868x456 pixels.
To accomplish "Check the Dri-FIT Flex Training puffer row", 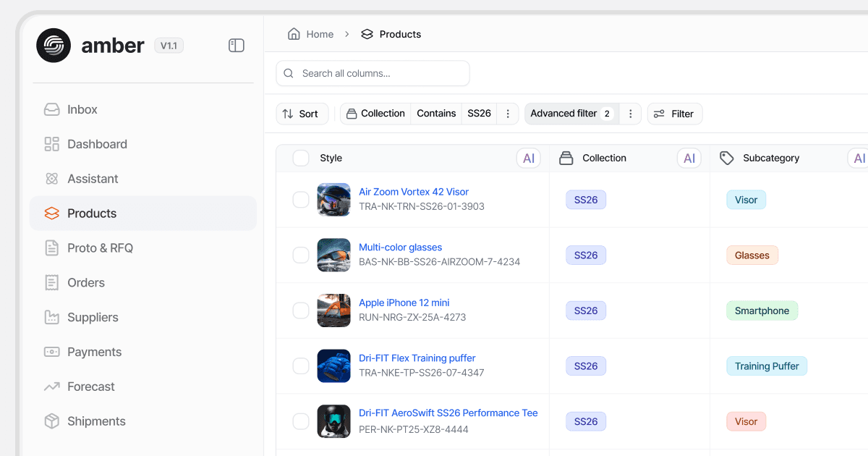I will coord(301,366).
